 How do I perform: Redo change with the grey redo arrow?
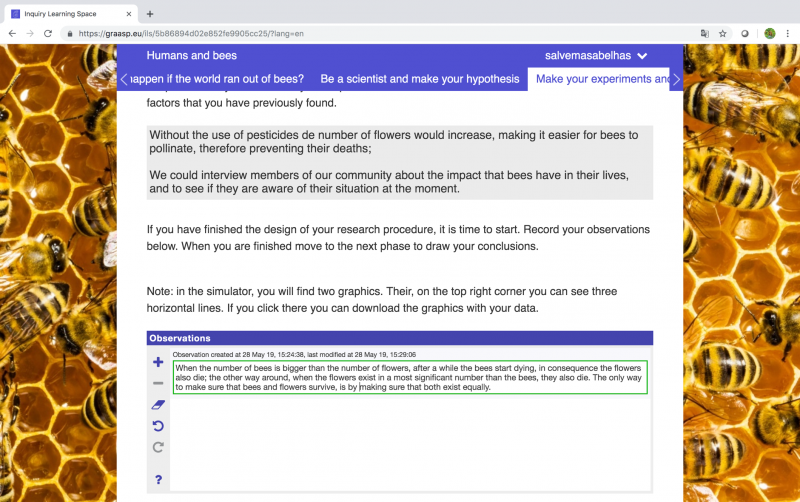point(158,447)
